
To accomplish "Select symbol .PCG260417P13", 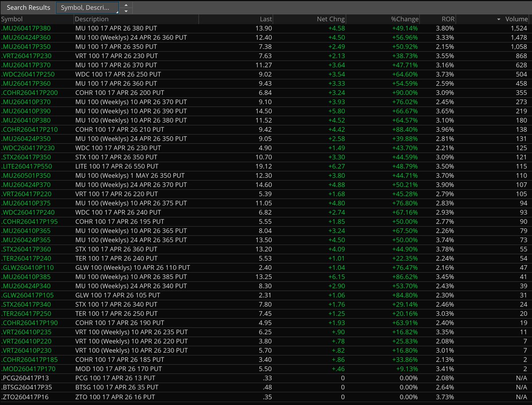I will coord(25,378).
